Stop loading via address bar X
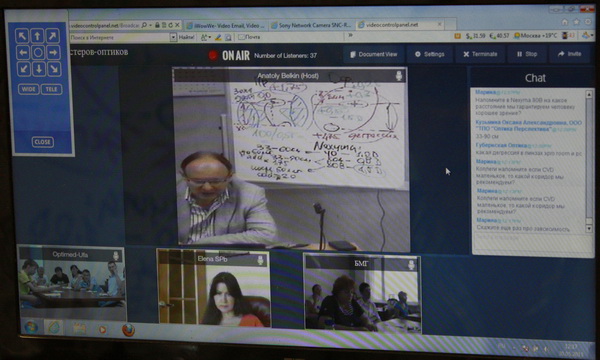 click(177, 25)
